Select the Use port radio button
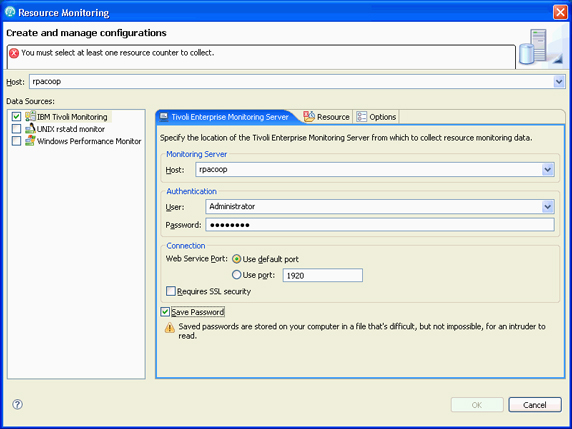The height and width of the screenshot is (429, 572). tap(237, 275)
